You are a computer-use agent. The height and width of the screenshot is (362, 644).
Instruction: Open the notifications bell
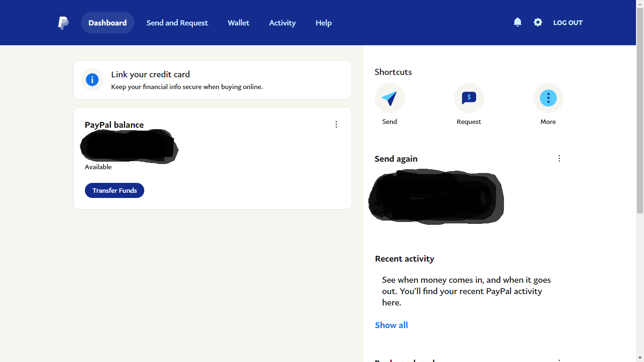pos(518,22)
